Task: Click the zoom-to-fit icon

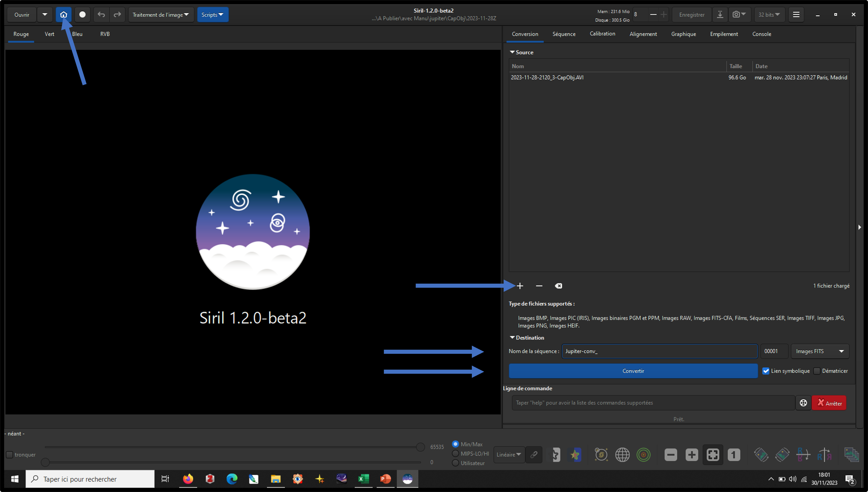Action: (713, 455)
